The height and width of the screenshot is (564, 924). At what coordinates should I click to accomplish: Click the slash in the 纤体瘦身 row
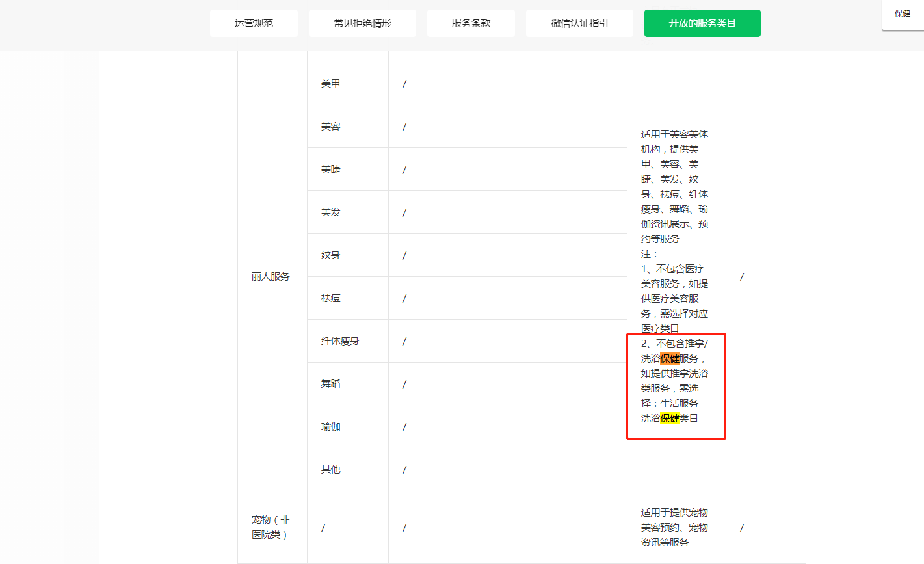coord(404,341)
